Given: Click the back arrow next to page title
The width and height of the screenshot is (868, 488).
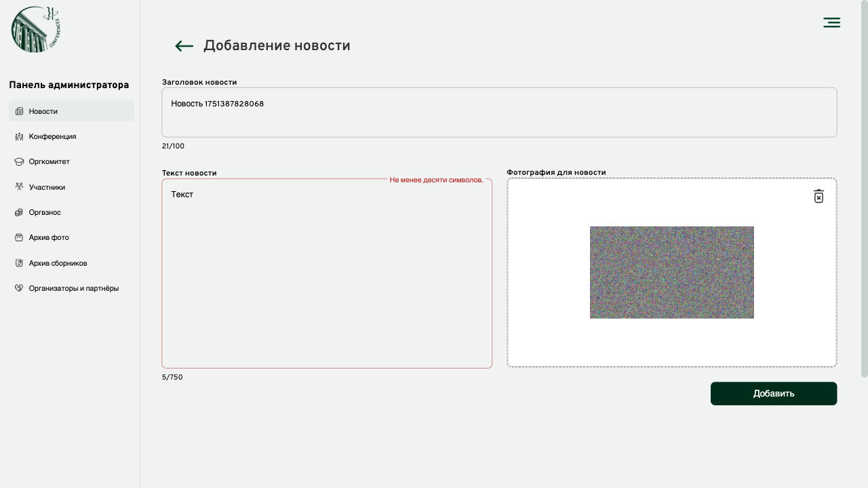Looking at the screenshot, I should coord(184,46).
